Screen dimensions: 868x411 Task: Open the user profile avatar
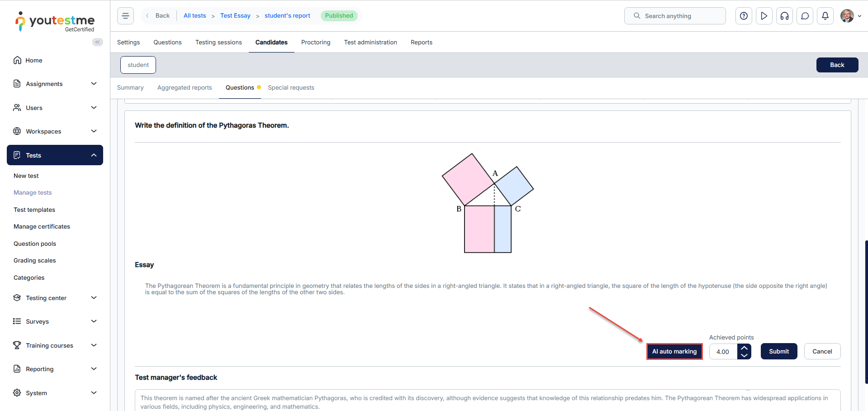point(847,16)
